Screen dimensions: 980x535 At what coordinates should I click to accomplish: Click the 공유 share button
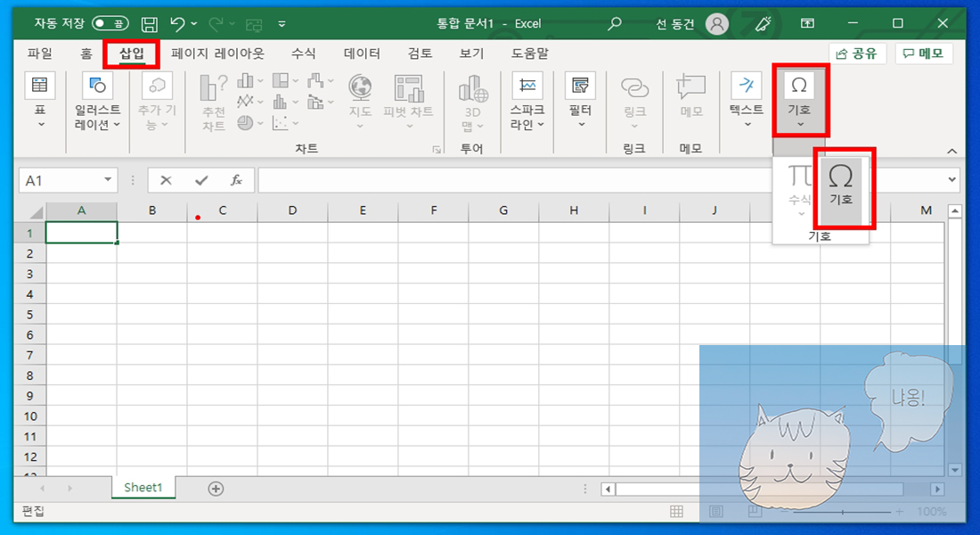857,53
